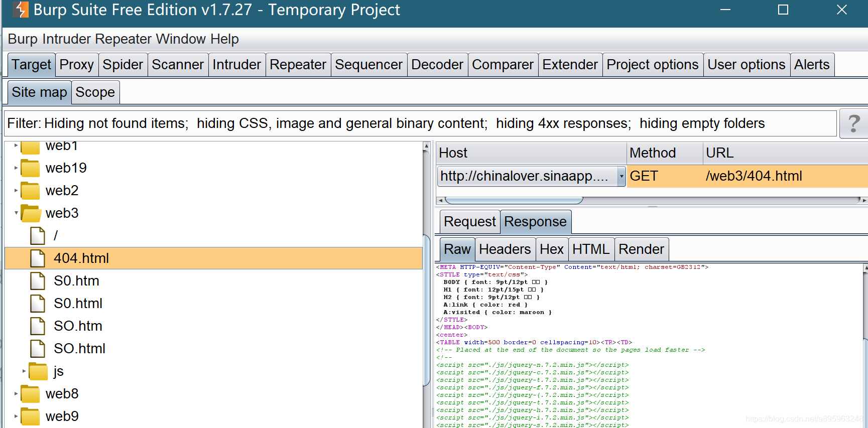This screenshot has height=428, width=868.
Task: Expand the web2 tree node
Action: click(16, 191)
